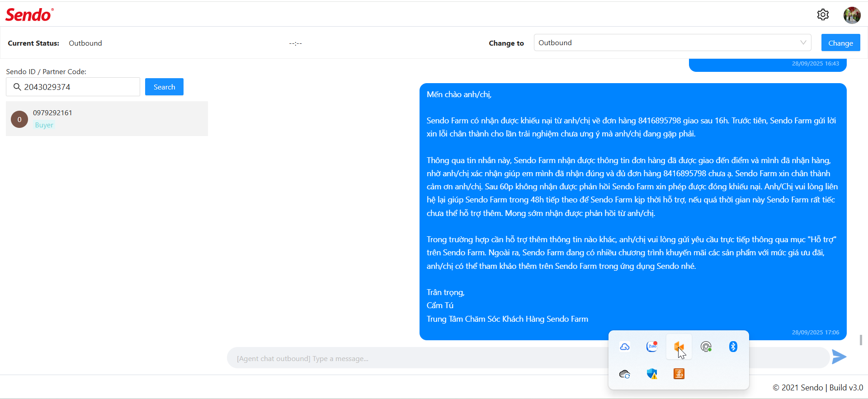The width and height of the screenshot is (868, 399).
Task: Click '© 2021 Sendo | Build v3.0' footer
Action: tap(817, 387)
